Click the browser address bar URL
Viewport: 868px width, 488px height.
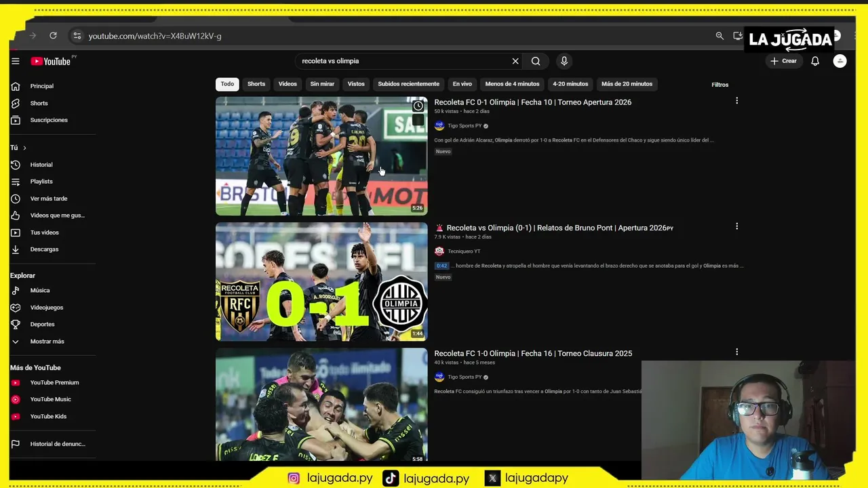[x=155, y=36]
